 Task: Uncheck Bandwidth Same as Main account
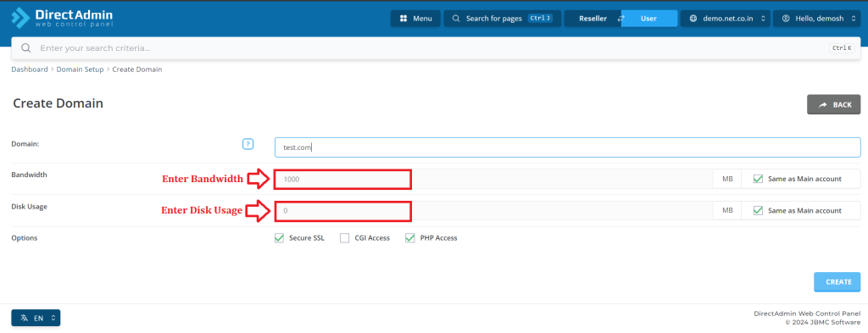tap(758, 179)
